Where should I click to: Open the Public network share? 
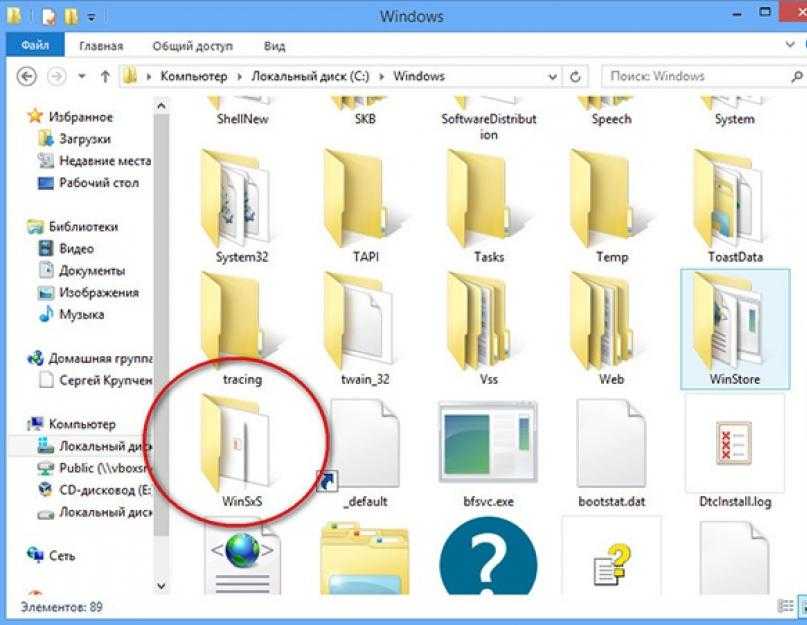click(103, 468)
